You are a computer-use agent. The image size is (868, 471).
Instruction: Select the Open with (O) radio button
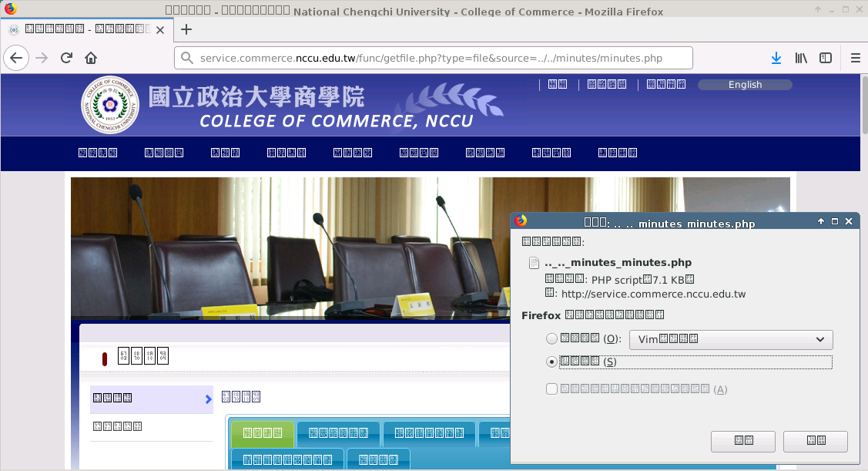pos(551,338)
